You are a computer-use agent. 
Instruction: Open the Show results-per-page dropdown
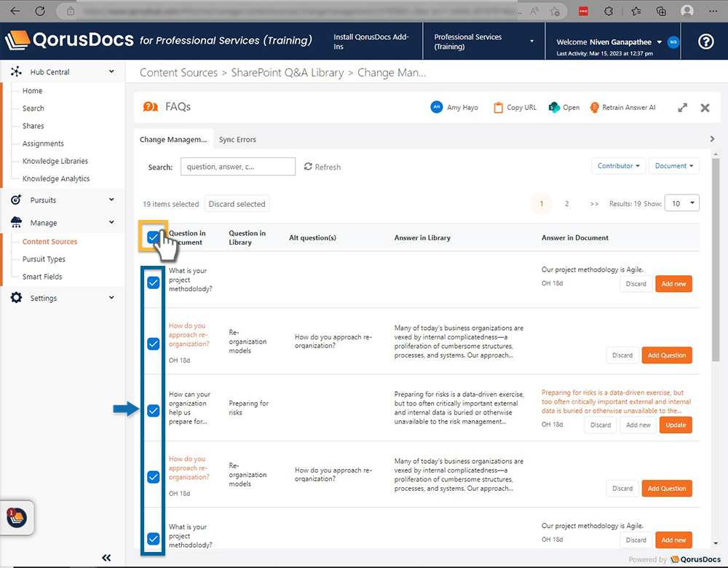click(x=682, y=203)
